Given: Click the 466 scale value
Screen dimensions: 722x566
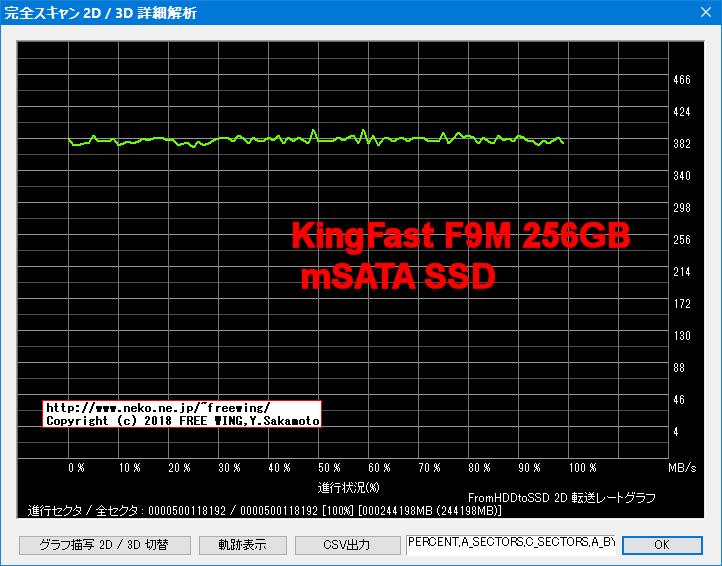Looking at the screenshot, I should coord(682,80).
